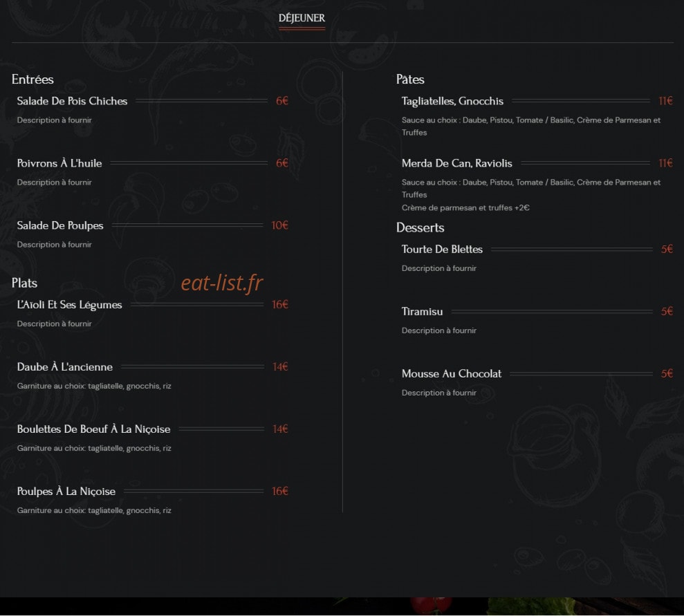684x616 pixels.
Task: Click the 5€ price of Mousse Au Chocolat
Action: (x=667, y=373)
